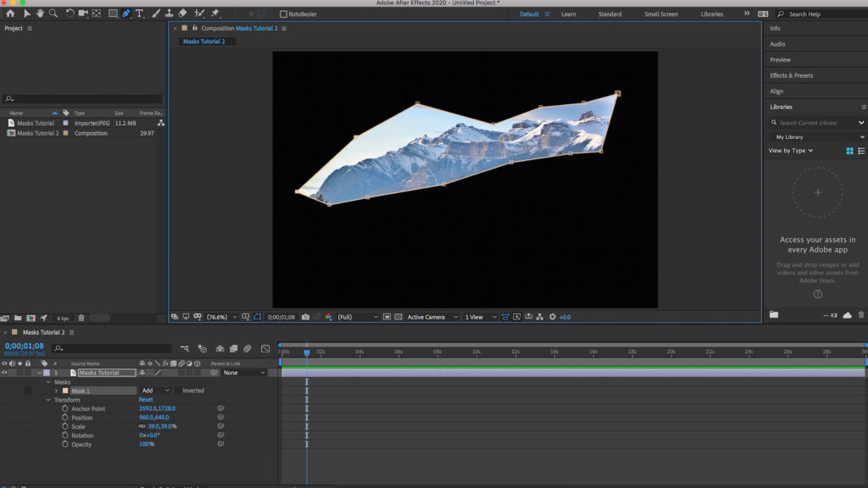This screenshot has width=868, height=488.
Task: Pick the Clone Stamp tool
Action: tap(169, 14)
